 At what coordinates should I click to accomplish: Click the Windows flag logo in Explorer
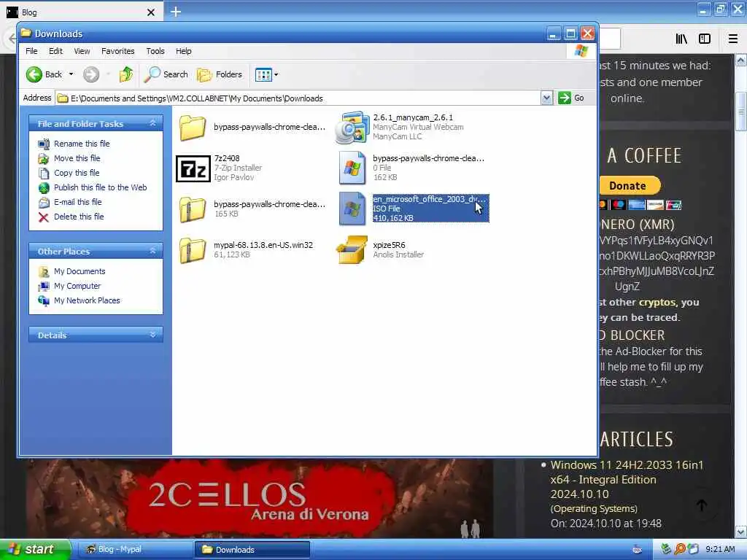[x=581, y=51]
